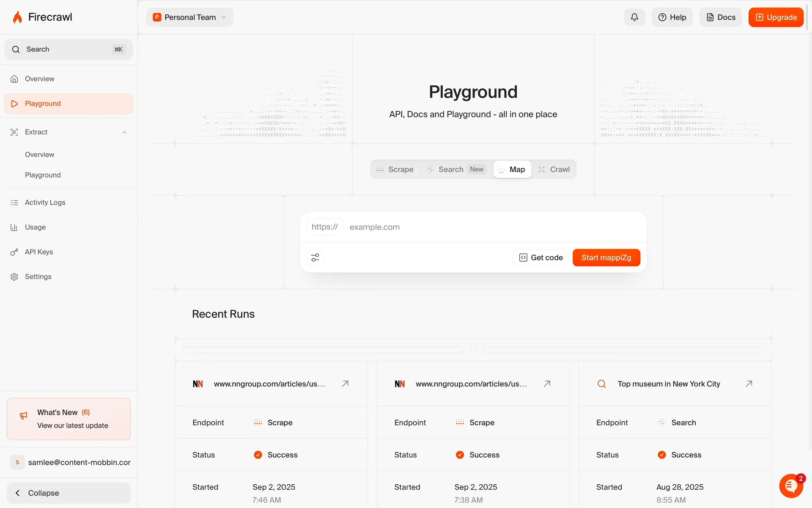Click the Get code button
Viewport: 812px width, 508px height.
click(541, 257)
